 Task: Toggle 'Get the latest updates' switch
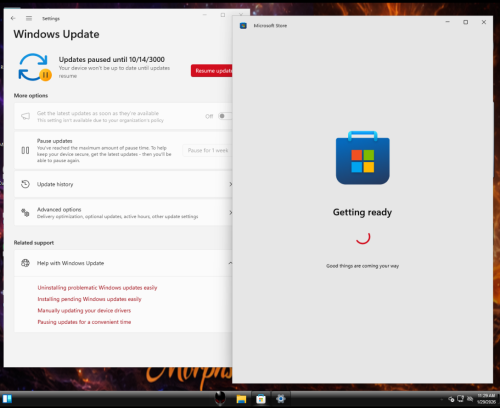coord(225,116)
